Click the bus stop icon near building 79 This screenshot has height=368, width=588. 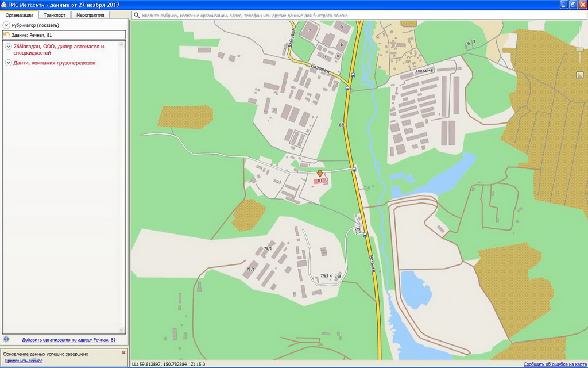[x=365, y=235]
